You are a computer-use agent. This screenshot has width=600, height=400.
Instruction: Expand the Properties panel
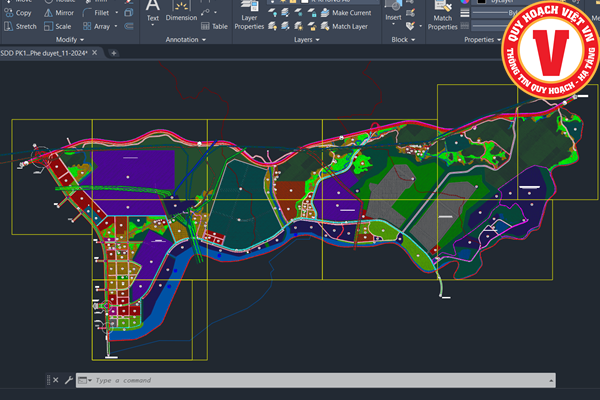tap(483, 39)
